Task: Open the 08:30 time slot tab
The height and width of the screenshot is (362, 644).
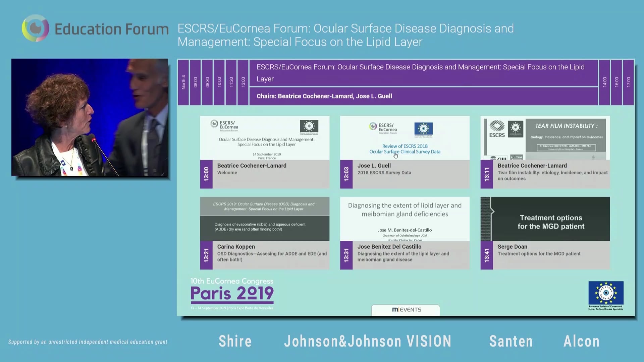Action: point(207,82)
